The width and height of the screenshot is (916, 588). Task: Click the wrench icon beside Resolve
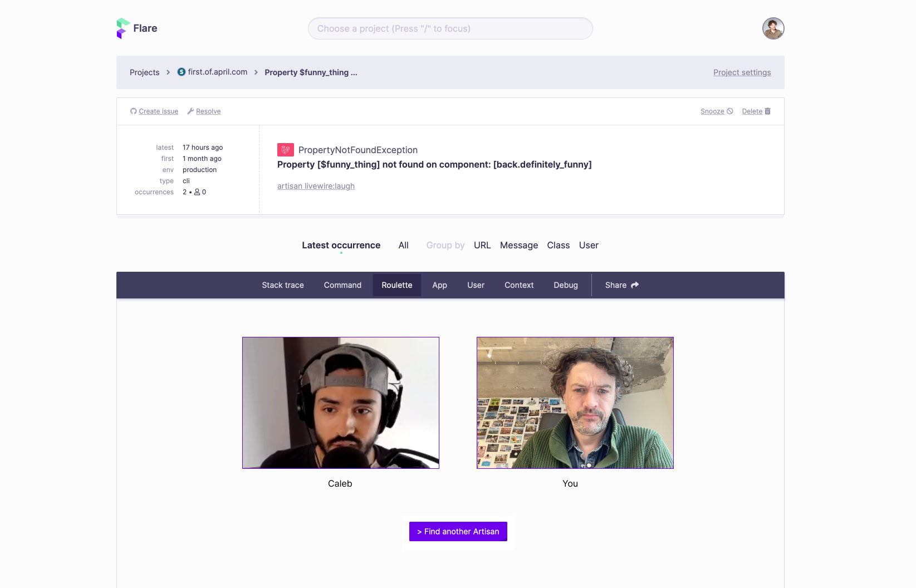click(x=190, y=111)
